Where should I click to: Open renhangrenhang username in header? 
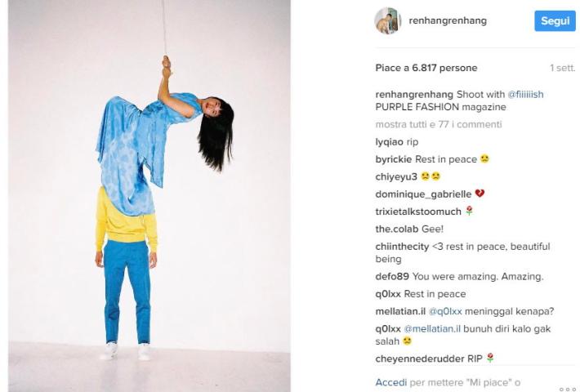[448, 20]
